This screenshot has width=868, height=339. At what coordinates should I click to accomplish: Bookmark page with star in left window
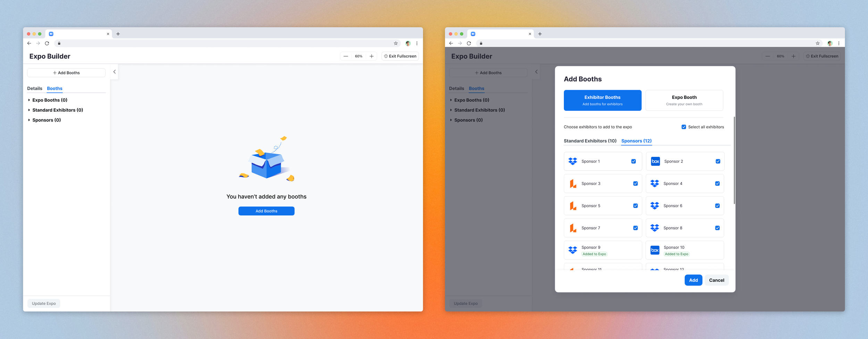point(395,43)
